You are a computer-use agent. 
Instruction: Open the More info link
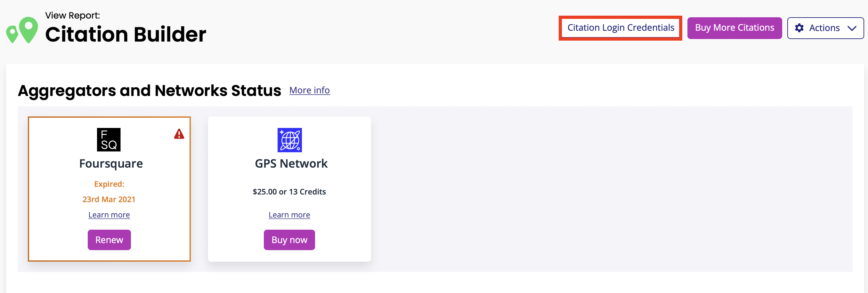309,90
